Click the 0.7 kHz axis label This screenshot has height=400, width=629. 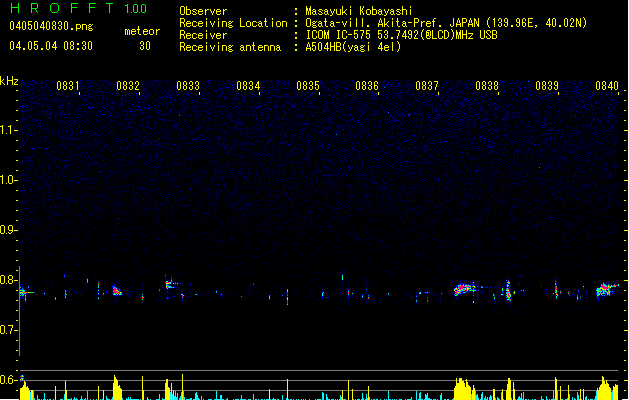coord(8,330)
